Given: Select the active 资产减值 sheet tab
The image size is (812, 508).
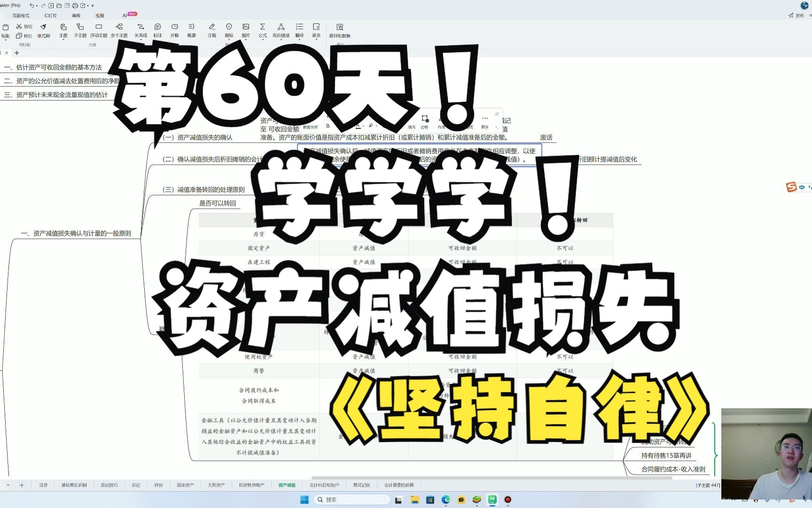Looking at the screenshot, I should point(287,485).
